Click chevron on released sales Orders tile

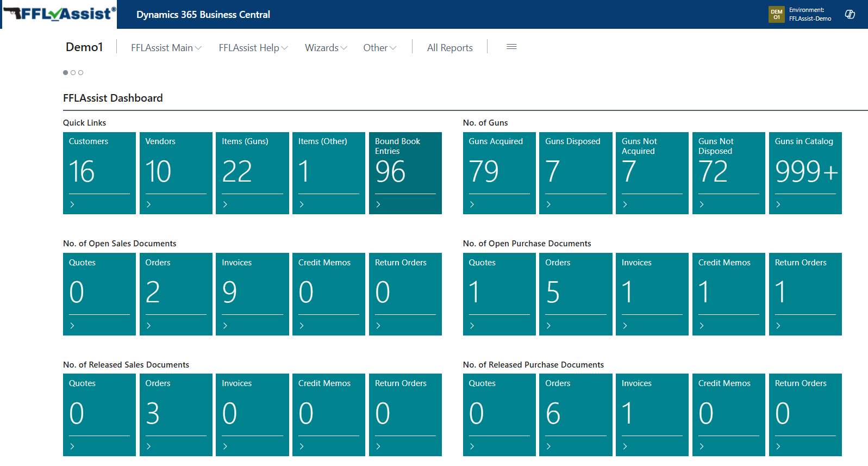point(148,446)
